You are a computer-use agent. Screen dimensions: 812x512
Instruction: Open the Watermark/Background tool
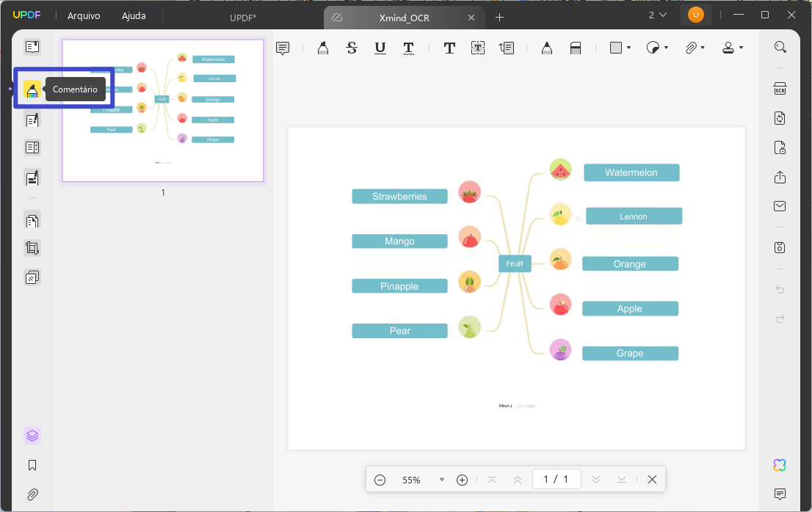32,278
